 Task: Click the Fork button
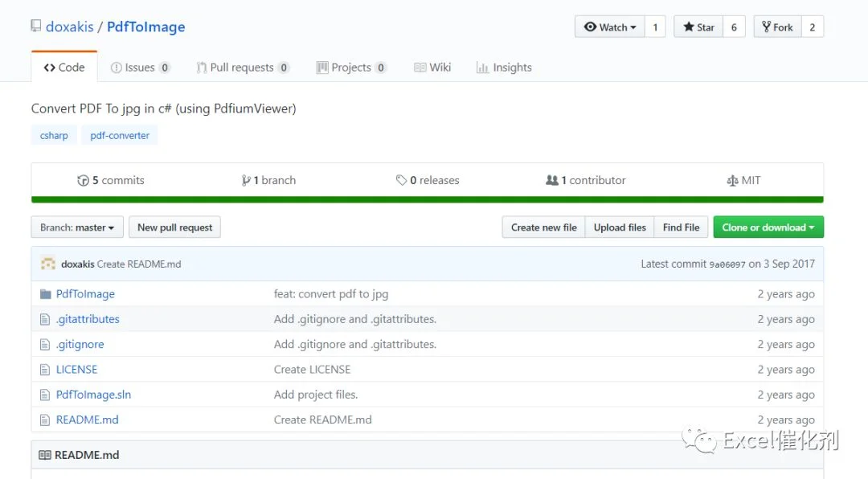(x=778, y=27)
